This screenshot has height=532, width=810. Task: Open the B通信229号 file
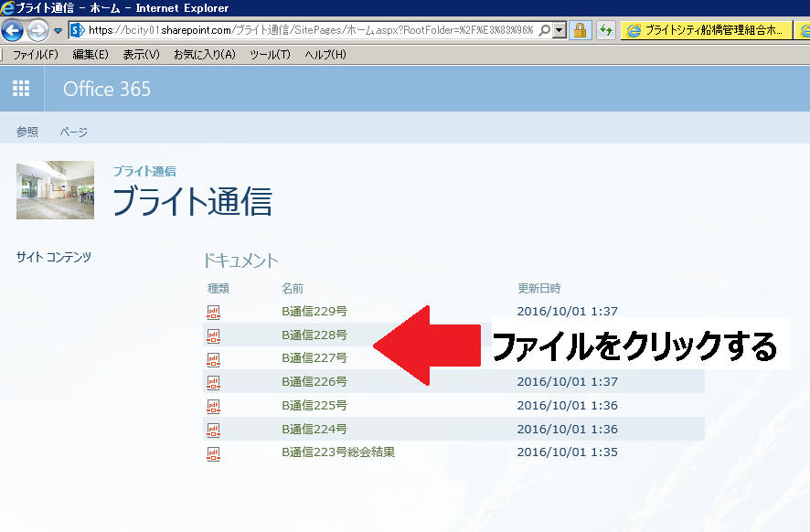pyautogui.click(x=314, y=311)
